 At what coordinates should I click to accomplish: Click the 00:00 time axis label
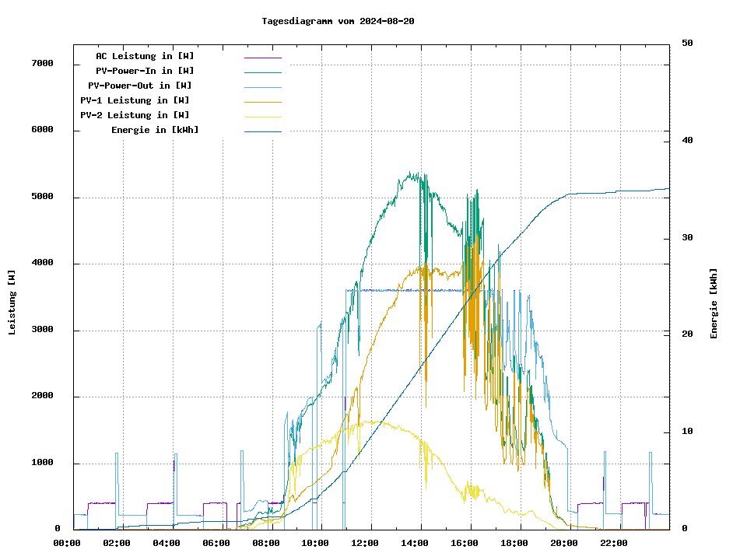67,543
